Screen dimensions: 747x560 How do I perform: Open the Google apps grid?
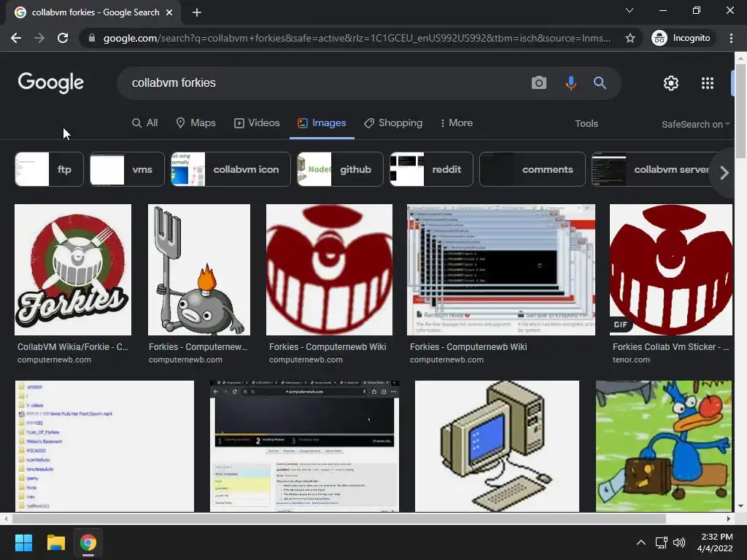coord(708,83)
